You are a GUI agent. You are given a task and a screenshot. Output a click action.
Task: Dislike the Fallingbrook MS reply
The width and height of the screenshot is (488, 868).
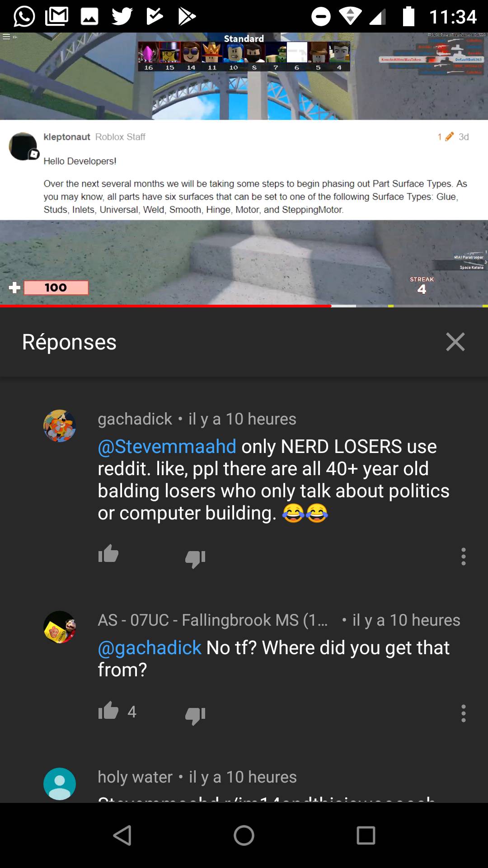(x=195, y=716)
